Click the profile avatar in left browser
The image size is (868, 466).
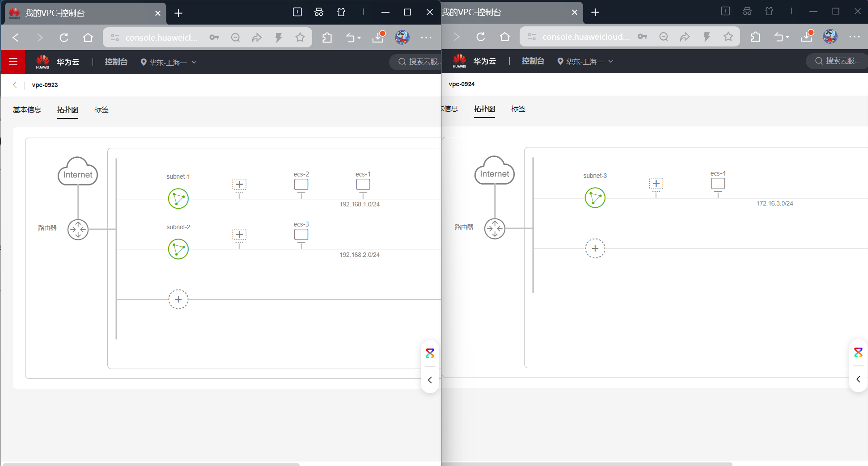pos(402,37)
